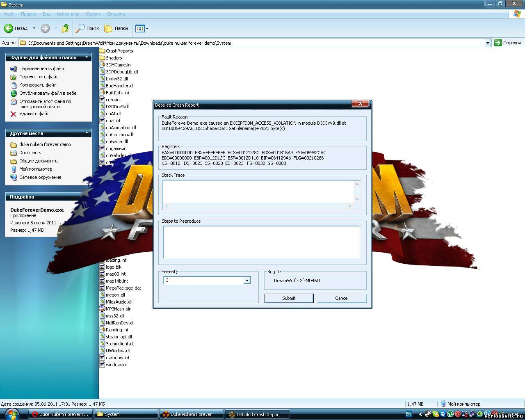
Task: Click Удалить файл link
Action: pyautogui.click(x=34, y=114)
